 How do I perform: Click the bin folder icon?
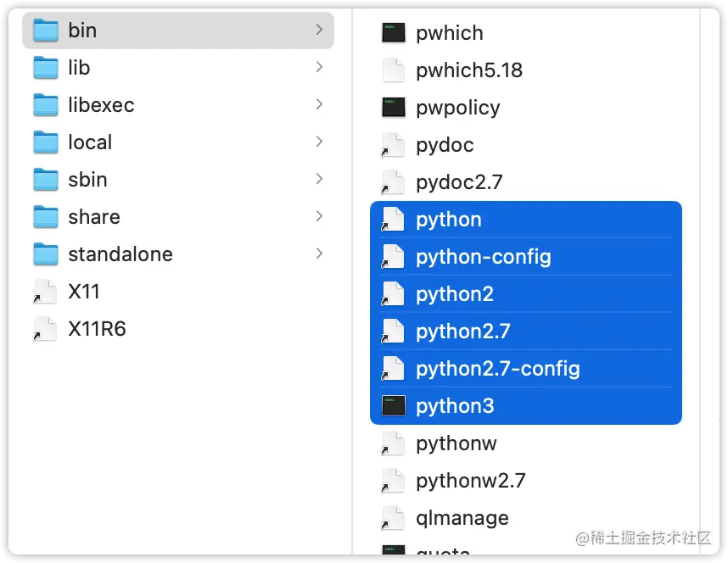pos(45,30)
